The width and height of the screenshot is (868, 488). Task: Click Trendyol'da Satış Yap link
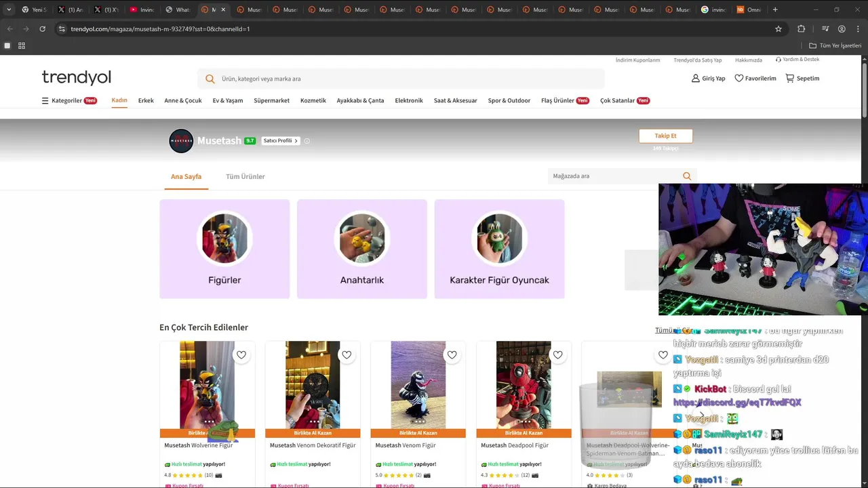coord(697,60)
